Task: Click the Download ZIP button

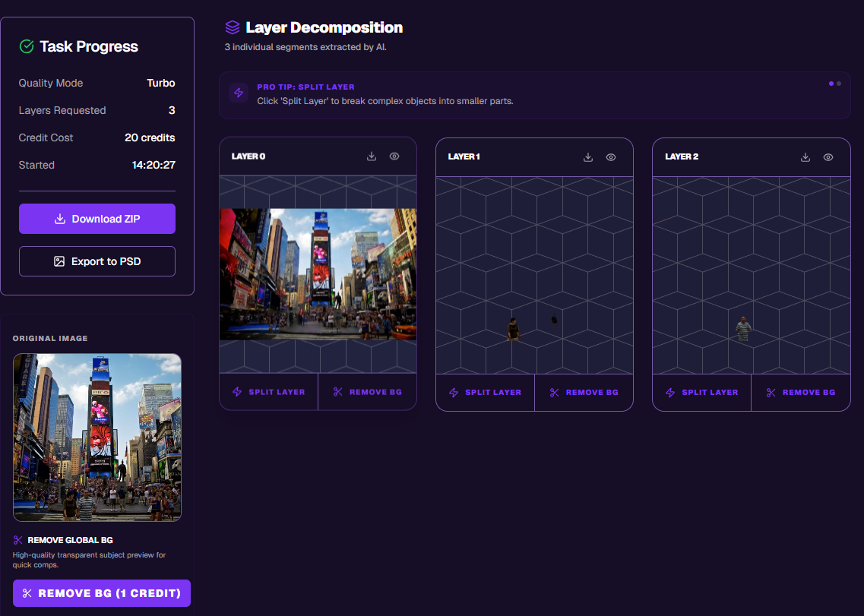Action: tap(97, 219)
